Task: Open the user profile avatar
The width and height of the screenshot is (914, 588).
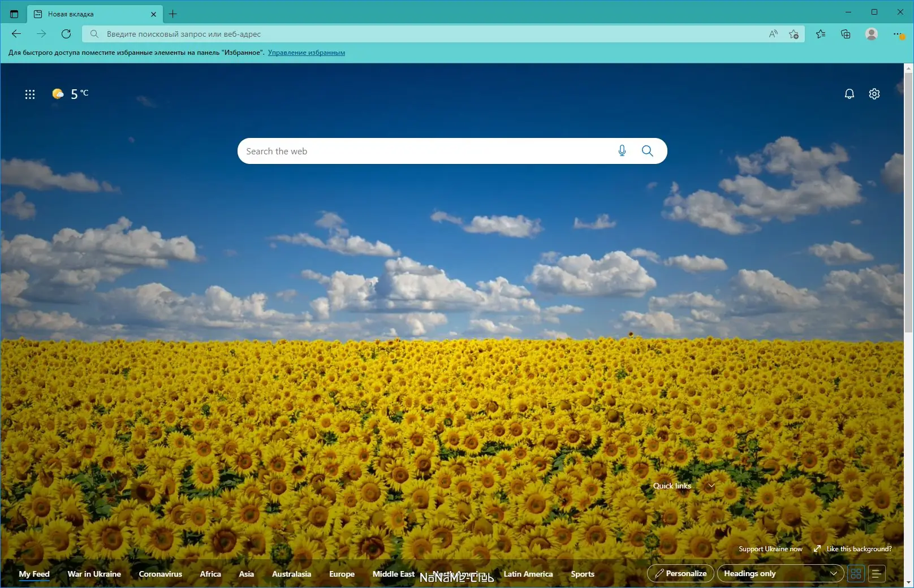Action: point(872,34)
